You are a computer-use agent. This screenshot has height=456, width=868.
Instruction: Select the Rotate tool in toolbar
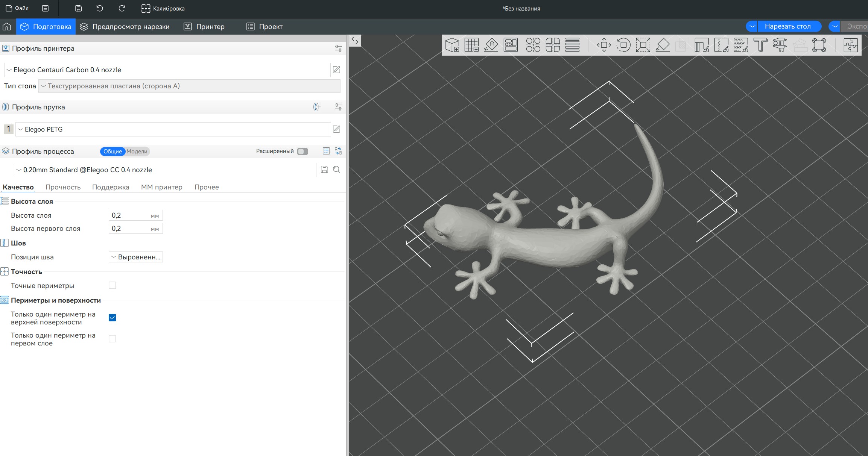coord(623,45)
